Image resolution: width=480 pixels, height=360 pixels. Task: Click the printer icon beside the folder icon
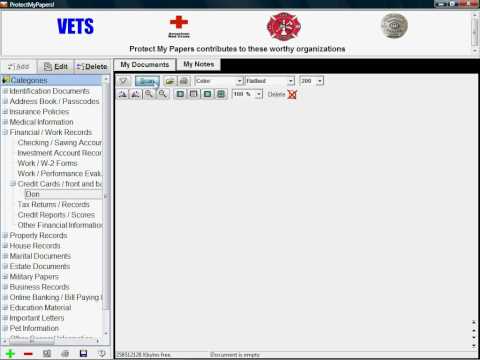[184, 81]
